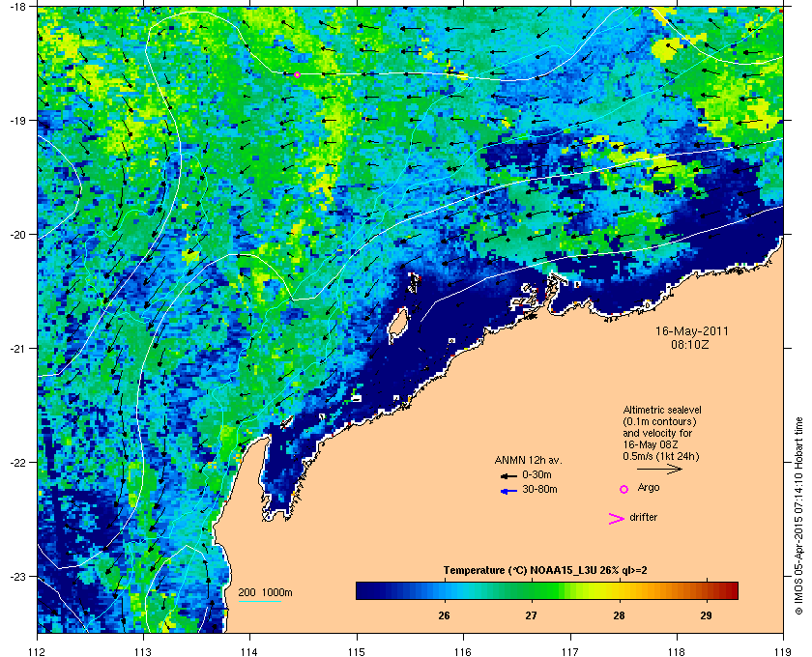
Task: Click the latitude label "-20"
Action: [17, 235]
